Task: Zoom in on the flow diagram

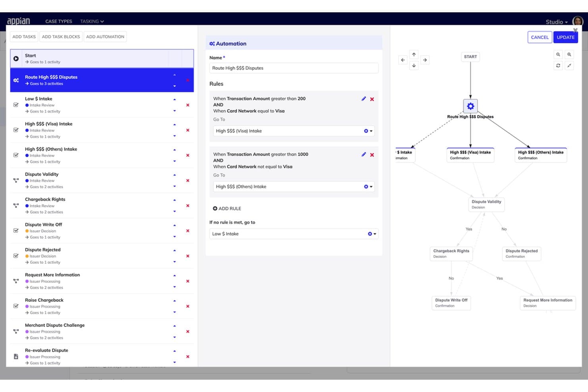Action: [x=569, y=54]
